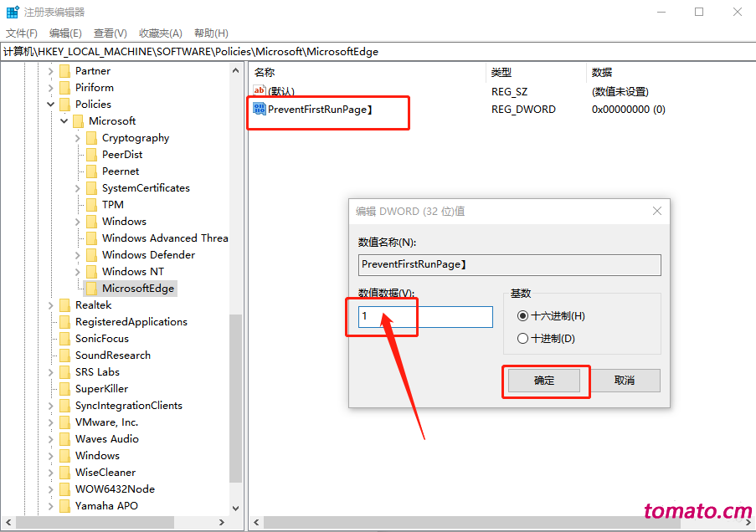Click the SuperKiller folder icon
The height and width of the screenshot is (532, 756).
[64, 389]
